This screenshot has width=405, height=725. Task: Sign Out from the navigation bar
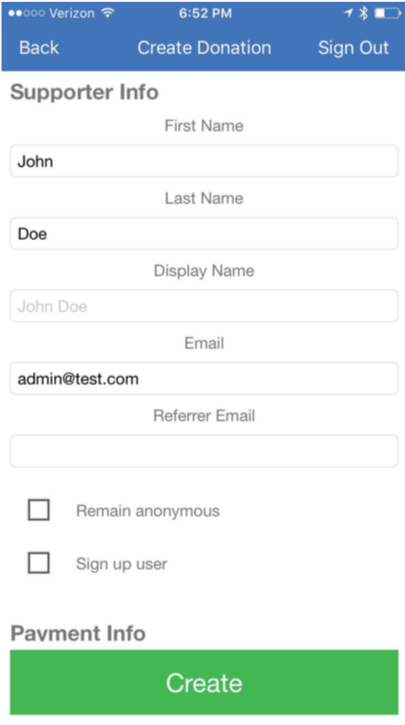pyautogui.click(x=353, y=48)
